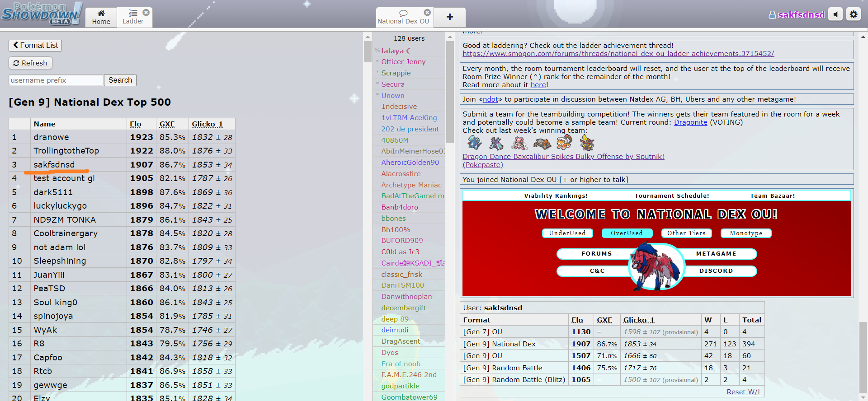Click Reset W/L link
The image size is (868, 401).
point(744,392)
